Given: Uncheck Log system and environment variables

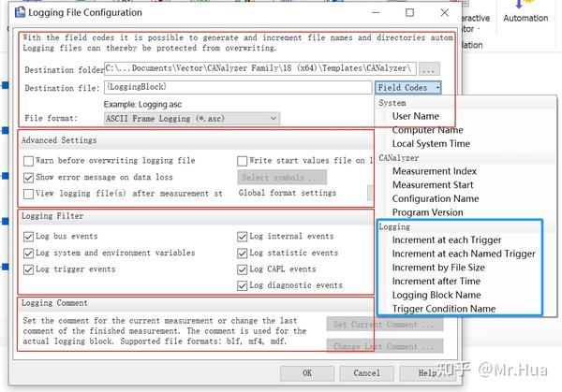Looking at the screenshot, I should point(28,254).
